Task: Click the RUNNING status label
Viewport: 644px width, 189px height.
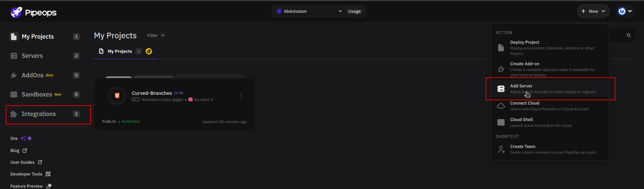Action: tap(130, 122)
